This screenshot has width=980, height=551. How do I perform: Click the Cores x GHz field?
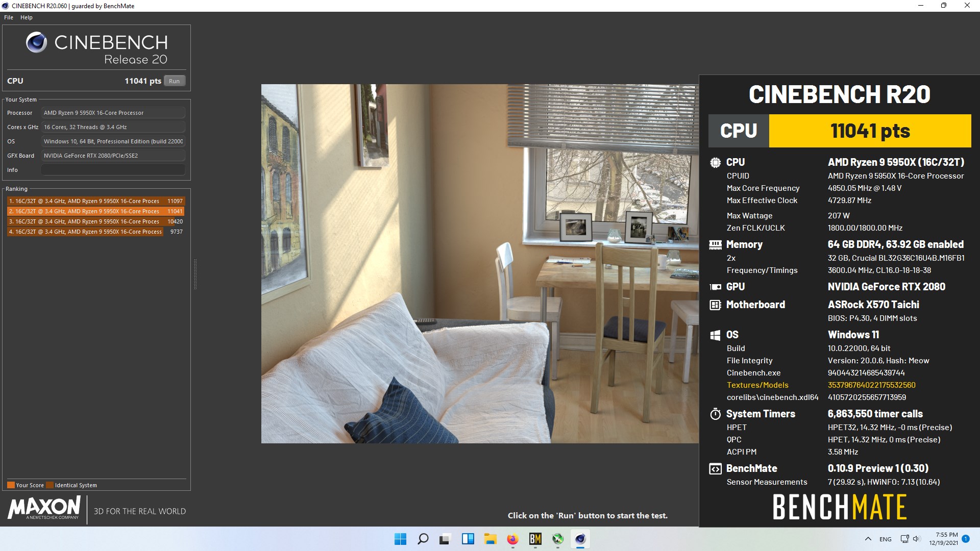pos(113,127)
